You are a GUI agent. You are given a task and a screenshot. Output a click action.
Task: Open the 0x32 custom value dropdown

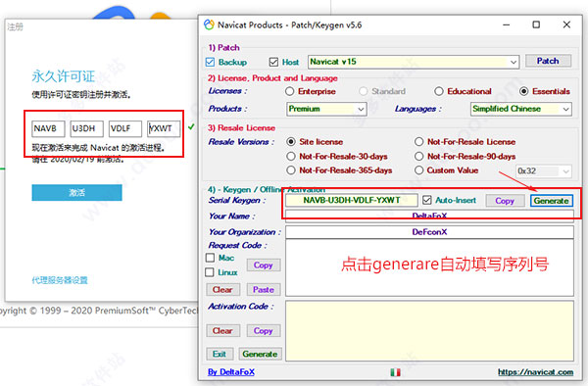(x=544, y=171)
